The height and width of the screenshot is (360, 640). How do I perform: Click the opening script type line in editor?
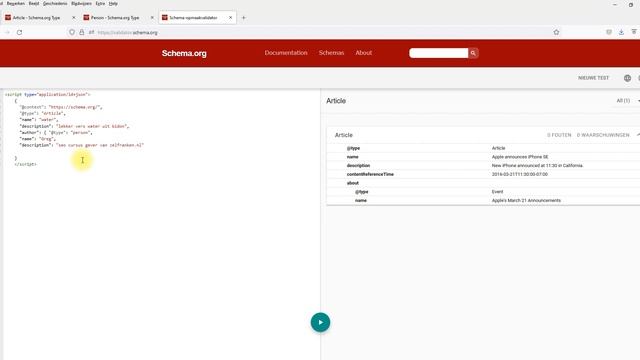[x=47, y=94]
